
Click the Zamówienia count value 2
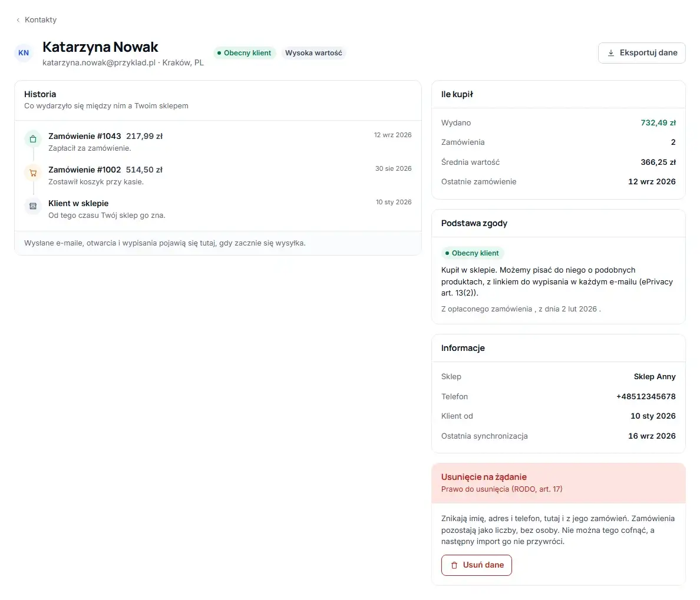click(x=673, y=142)
